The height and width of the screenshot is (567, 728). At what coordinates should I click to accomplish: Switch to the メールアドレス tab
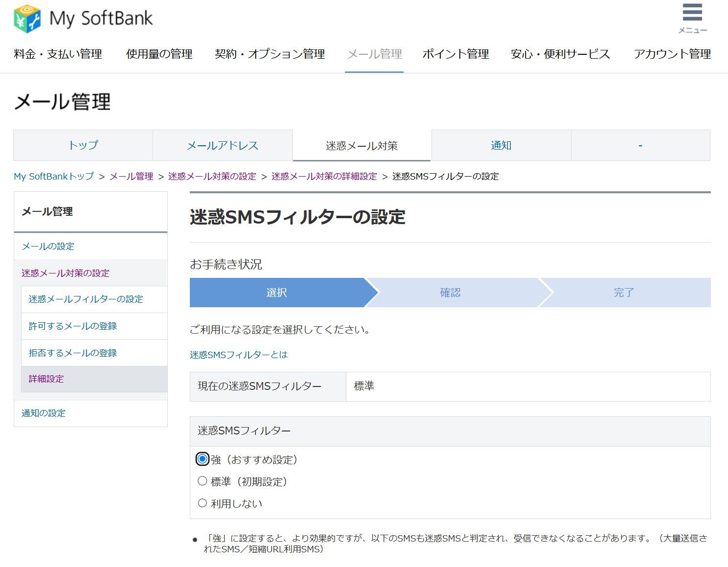point(223,145)
